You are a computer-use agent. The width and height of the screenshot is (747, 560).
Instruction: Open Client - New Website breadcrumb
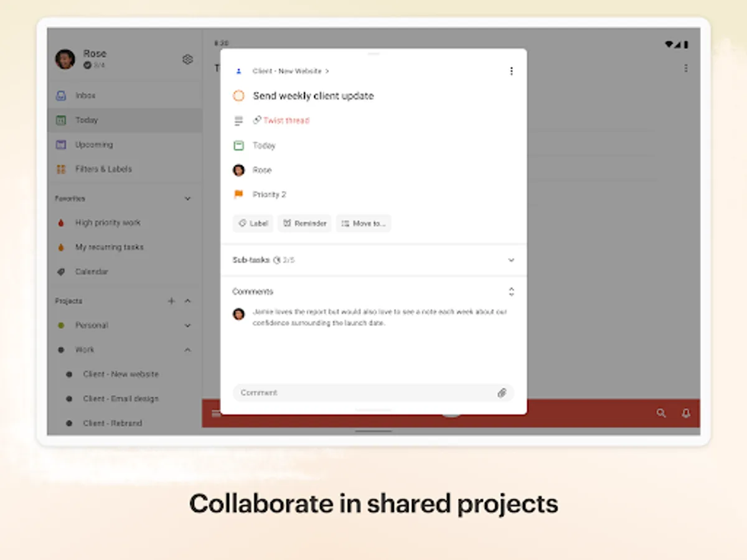pos(291,71)
